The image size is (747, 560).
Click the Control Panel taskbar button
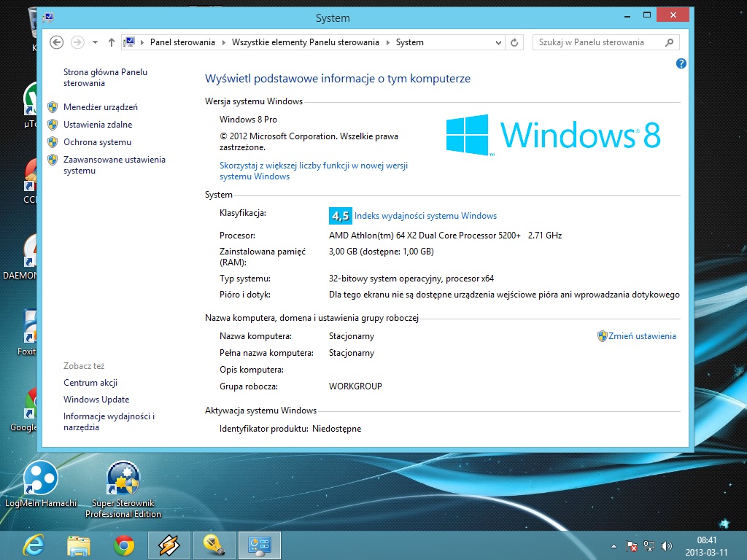tap(259, 545)
